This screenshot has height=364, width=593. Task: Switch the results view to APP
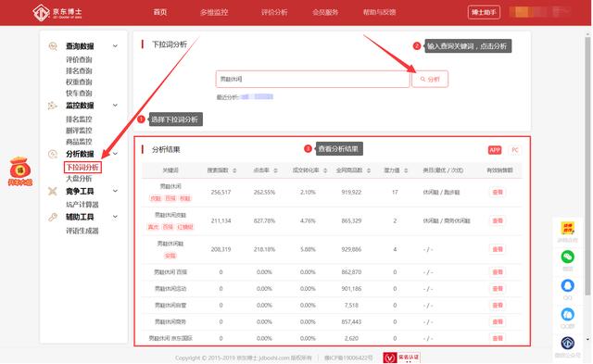click(495, 150)
